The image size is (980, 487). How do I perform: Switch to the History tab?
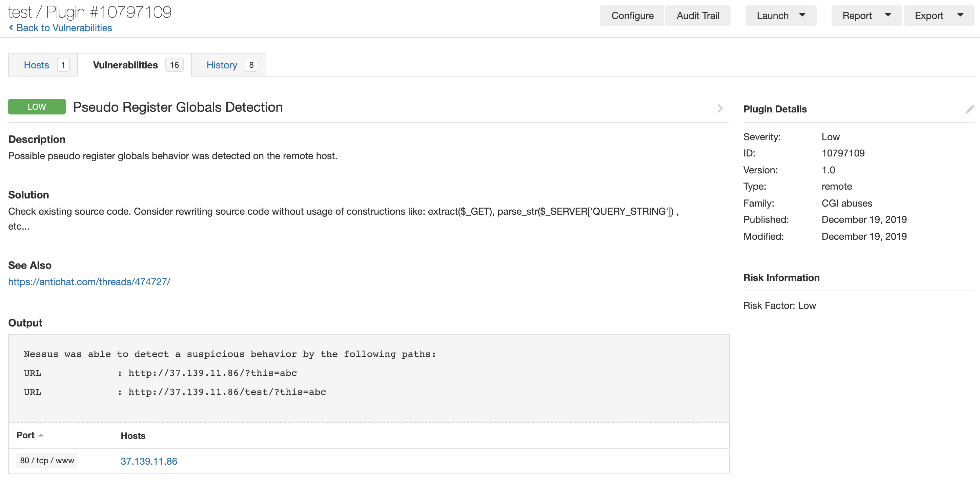click(x=221, y=65)
